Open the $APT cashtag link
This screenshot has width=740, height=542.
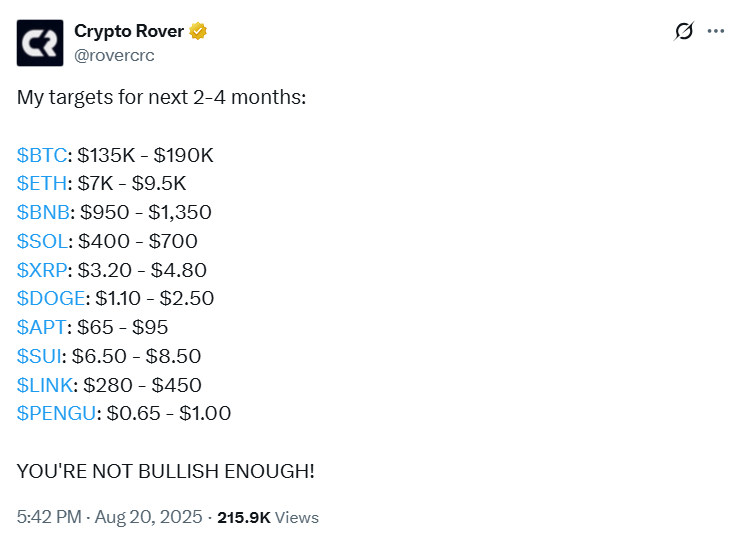(41, 327)
